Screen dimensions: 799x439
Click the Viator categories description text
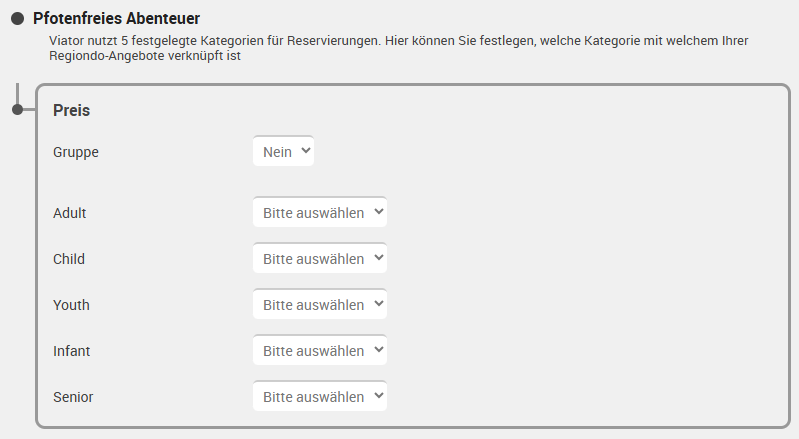tap(398, 48)
